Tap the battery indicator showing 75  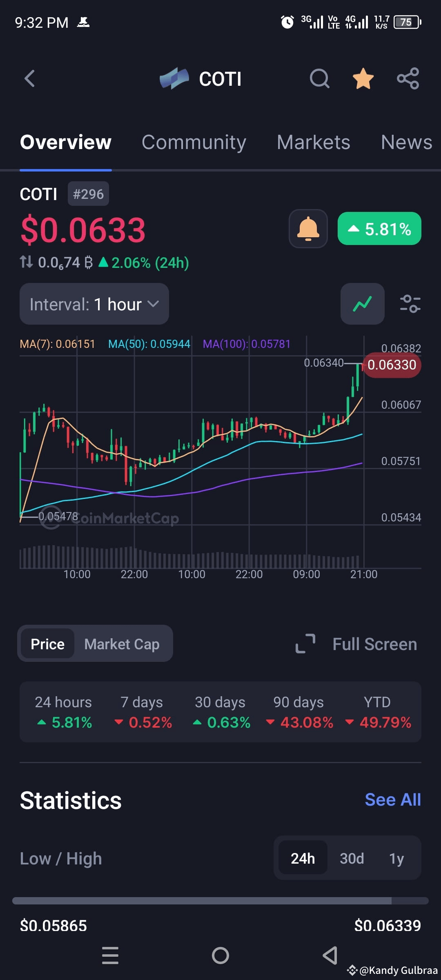(407, 22)
